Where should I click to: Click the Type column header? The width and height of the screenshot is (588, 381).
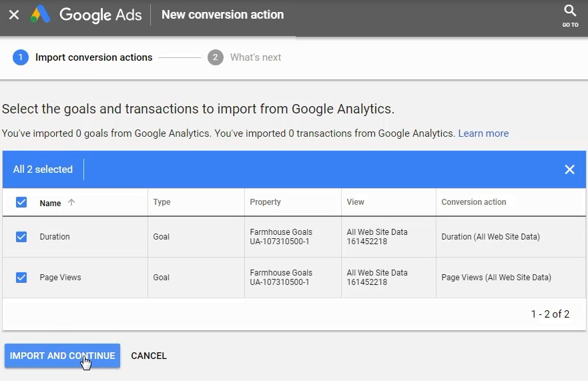162,202
